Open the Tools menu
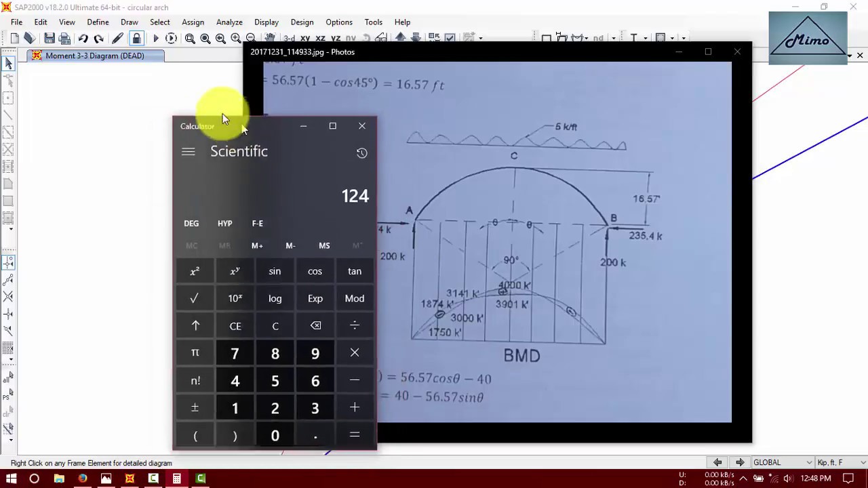This screenshot has width=868, height=488. tap(374, 22)
